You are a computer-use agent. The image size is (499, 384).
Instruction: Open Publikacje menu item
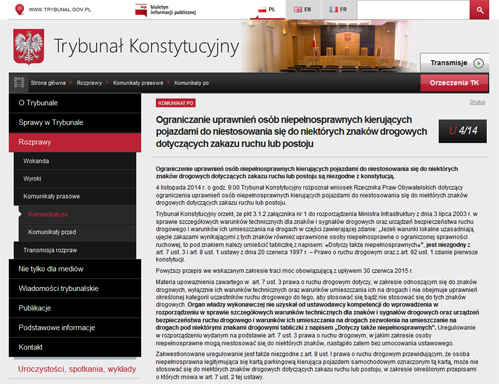75,308
